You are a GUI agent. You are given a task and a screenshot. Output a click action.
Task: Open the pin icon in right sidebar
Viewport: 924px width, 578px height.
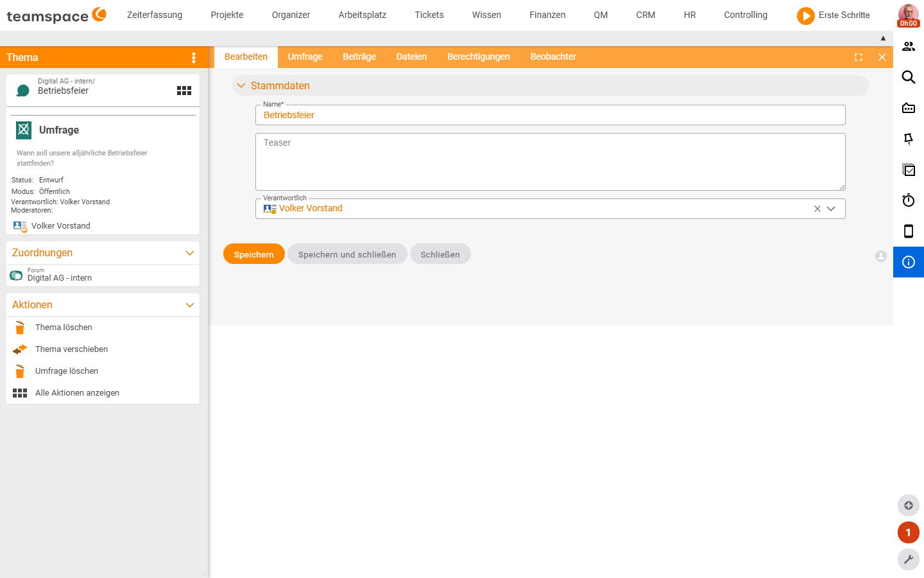click(909, 139)
